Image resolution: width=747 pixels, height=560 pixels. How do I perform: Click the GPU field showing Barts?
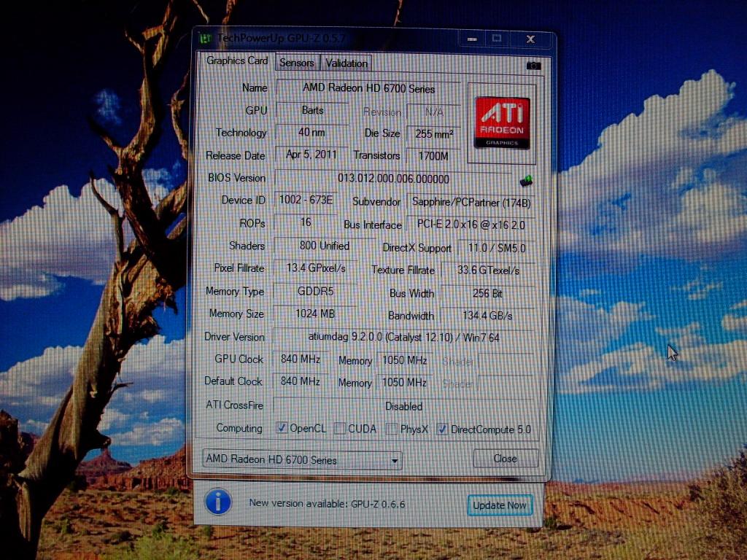tap(312, 111)
